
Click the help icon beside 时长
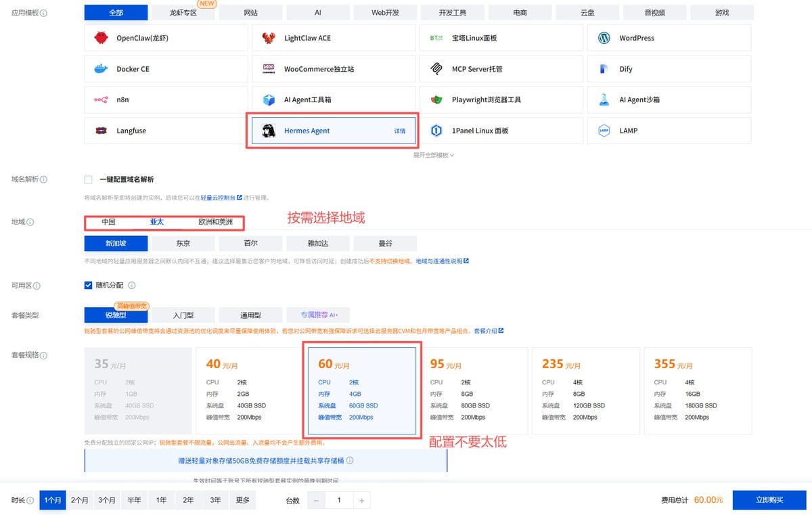tap(30, 500)
